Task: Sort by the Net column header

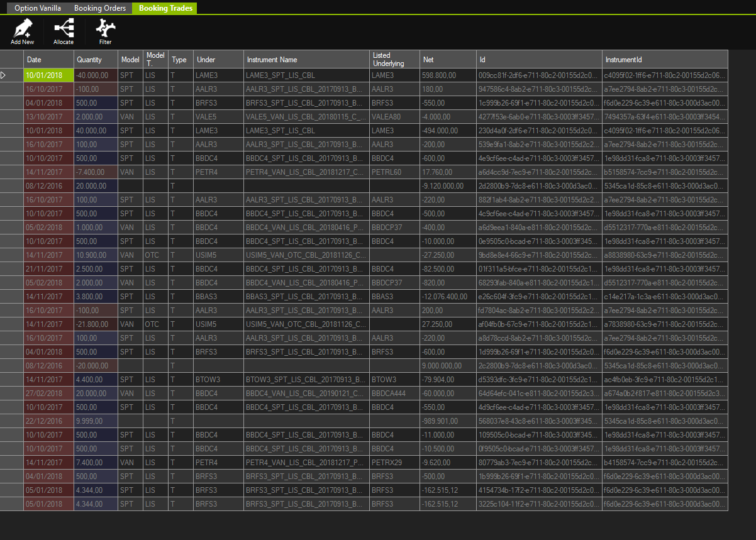Action: point(448,60)
